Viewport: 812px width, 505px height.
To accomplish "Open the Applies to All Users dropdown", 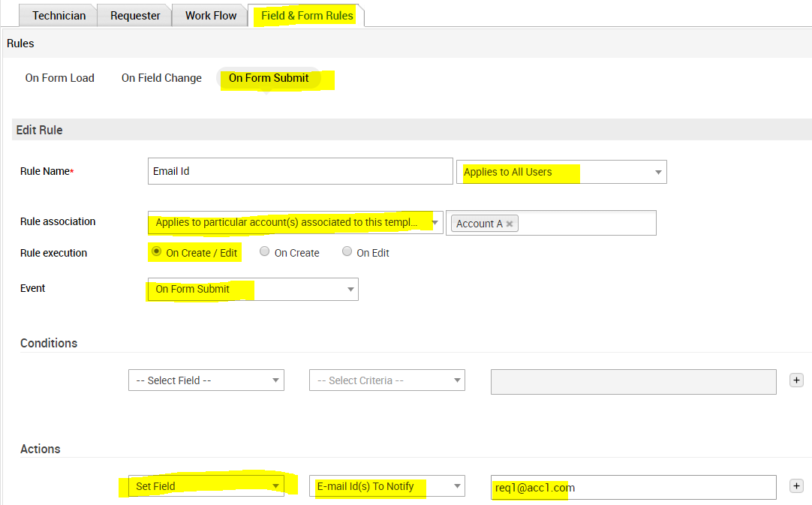I will click(x=561, y=172).
